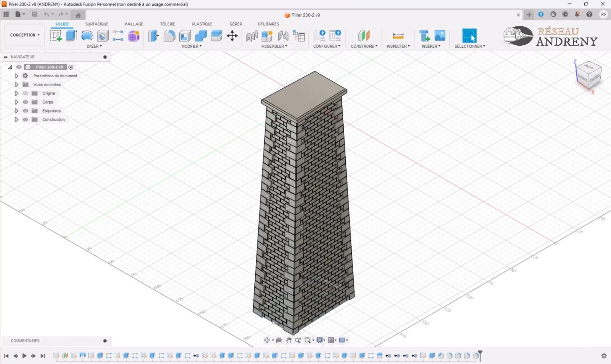Select the Combine bodies tool
Image resolution: width=611 pixels, height=364 pixels.
pos(201,35)
